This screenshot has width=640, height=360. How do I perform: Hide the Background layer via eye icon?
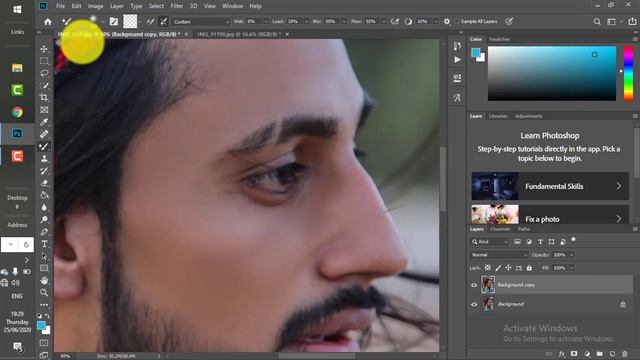tap(474, 304)
